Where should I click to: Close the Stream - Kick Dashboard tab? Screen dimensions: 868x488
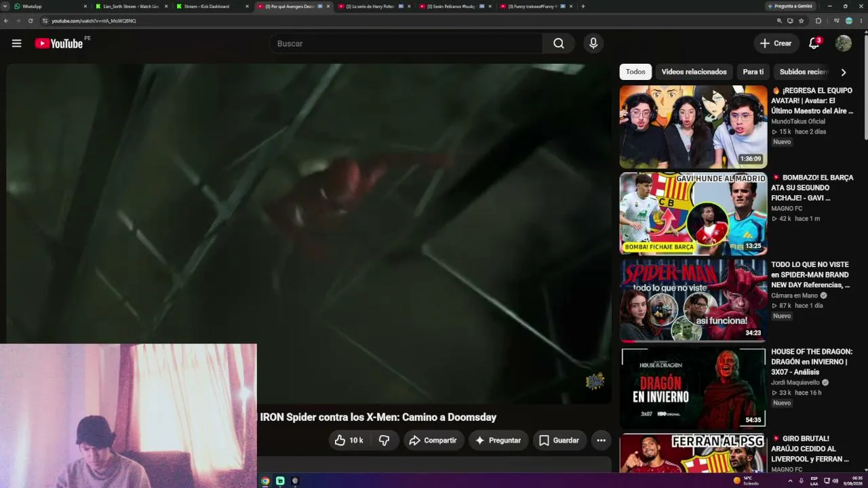point(247,6)
